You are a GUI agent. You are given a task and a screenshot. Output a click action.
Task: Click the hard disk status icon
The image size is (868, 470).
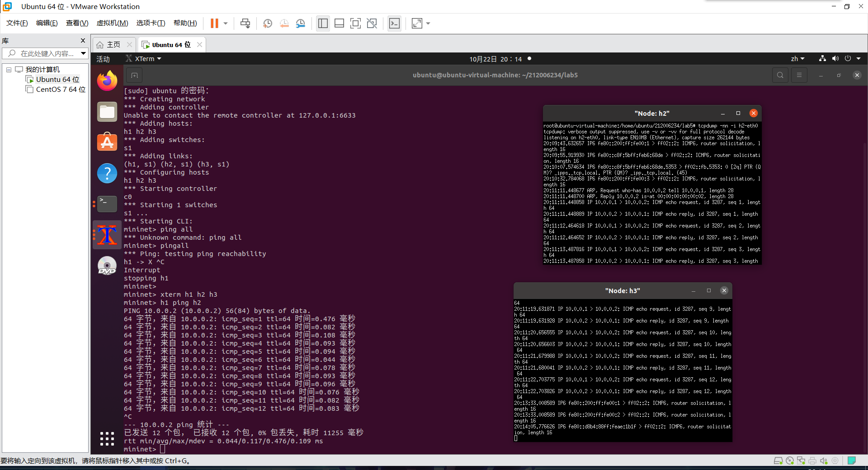click(778, 461)
